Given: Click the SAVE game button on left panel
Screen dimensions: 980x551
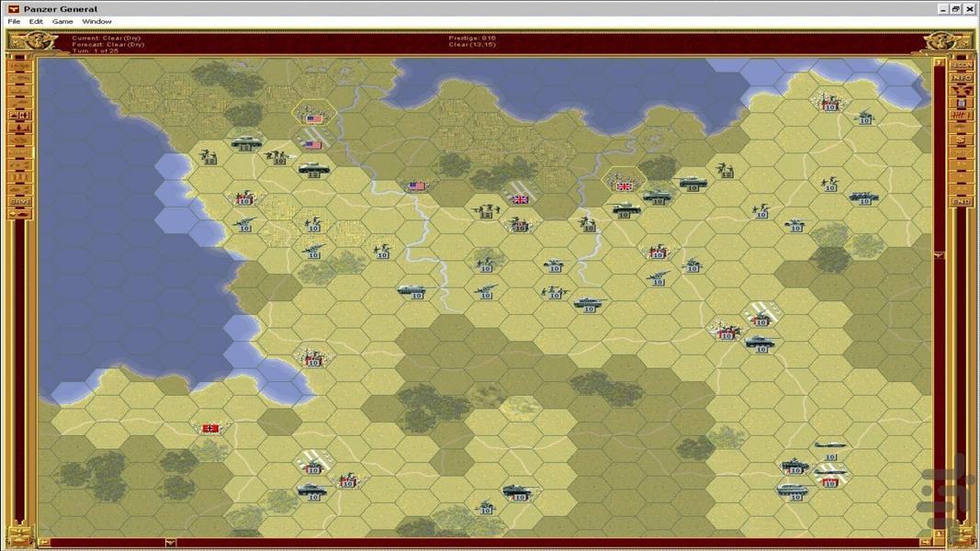Looking at the screenshot, I should tap(19, 201).
